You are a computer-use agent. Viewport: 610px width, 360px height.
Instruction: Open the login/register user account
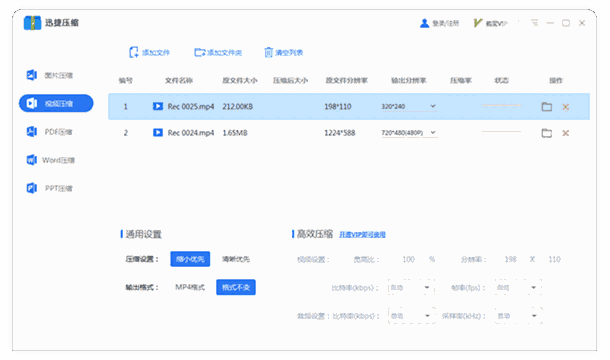tap(440, 23)
